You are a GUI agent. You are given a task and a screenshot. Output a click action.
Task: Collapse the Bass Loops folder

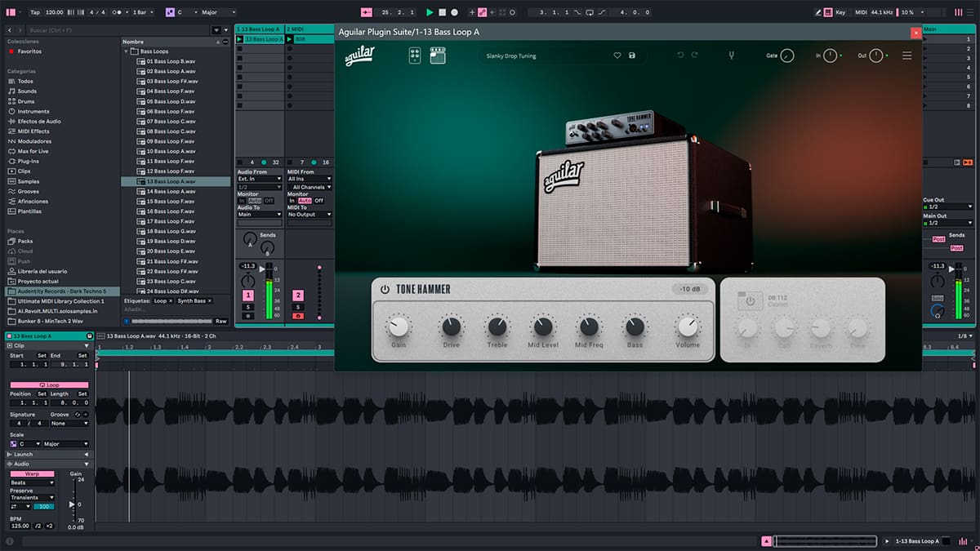tap(127, 51)
